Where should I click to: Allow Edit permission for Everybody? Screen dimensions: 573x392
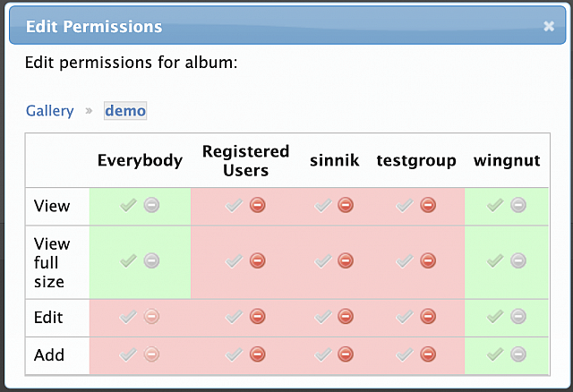click(128, 317)
